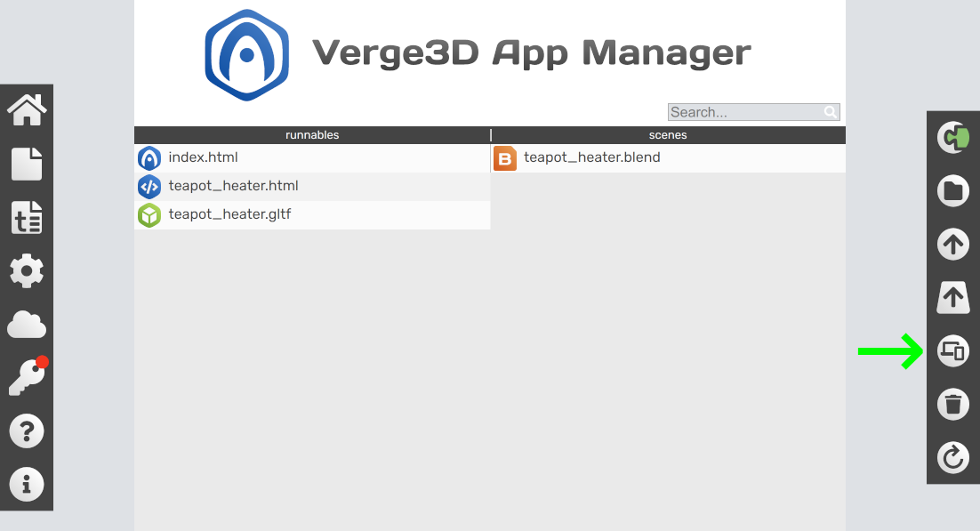980x531 pixels.
Task: Click the Verge3D App Manager title
Action: click(531, 53)
